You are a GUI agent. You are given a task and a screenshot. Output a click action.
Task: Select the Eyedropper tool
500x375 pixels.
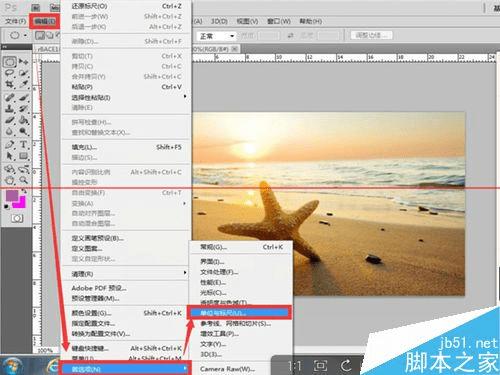point(23,84)
